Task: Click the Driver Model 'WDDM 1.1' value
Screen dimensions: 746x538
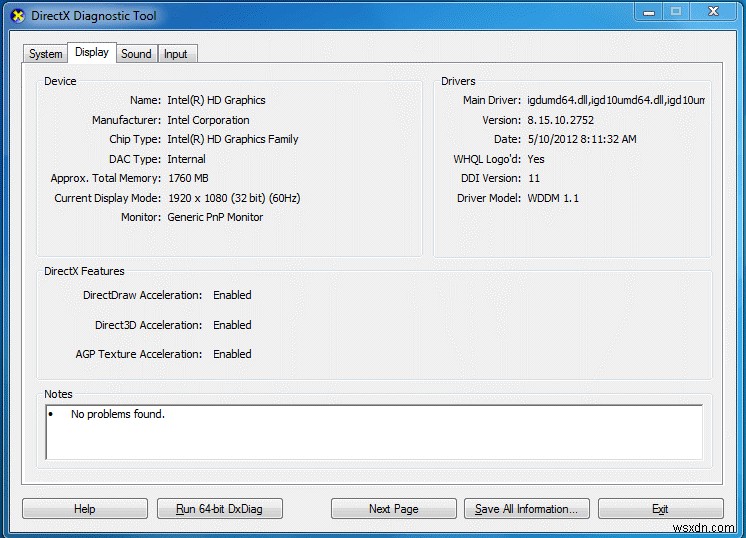Action: (x=553, y=198)
